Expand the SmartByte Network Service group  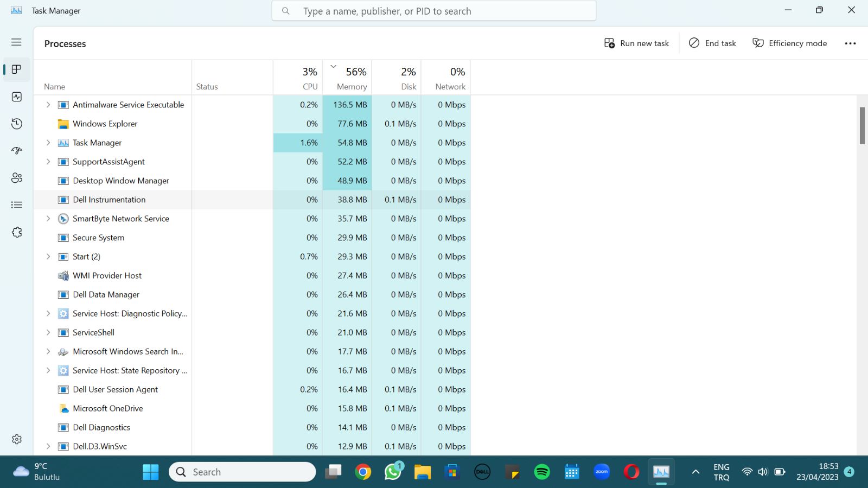(x=48, y=219)
